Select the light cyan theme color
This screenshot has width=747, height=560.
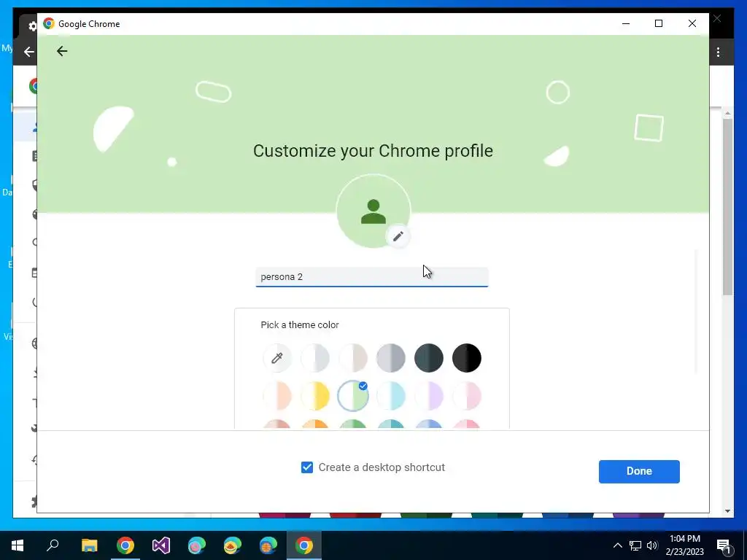tap(391, 396)
